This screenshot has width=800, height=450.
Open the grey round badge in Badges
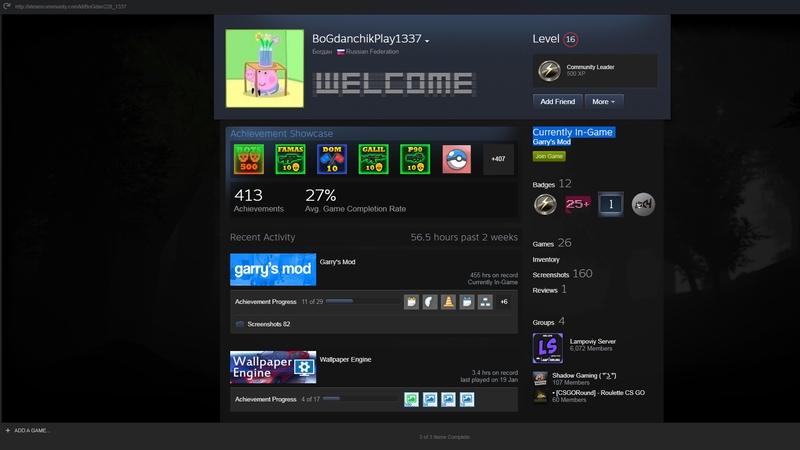[x=643, y=204]
